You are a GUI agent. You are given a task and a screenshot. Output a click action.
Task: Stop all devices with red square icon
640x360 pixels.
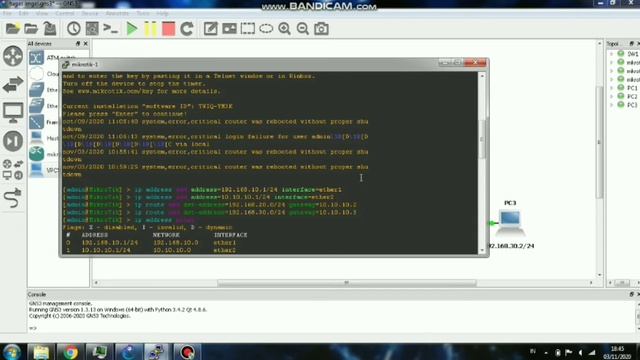pos(168,29)
